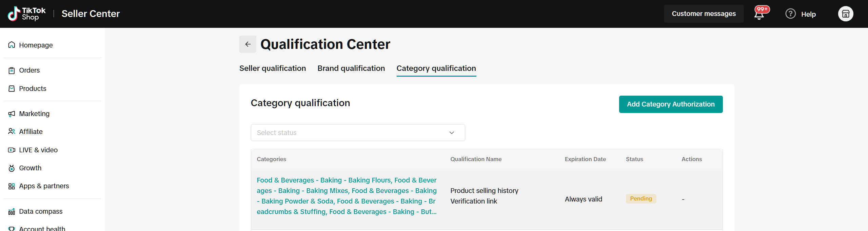Click the Growth medal icon
Image resolution: width=868 pixels, height=231 pixels.
click(x=12, y=168)
